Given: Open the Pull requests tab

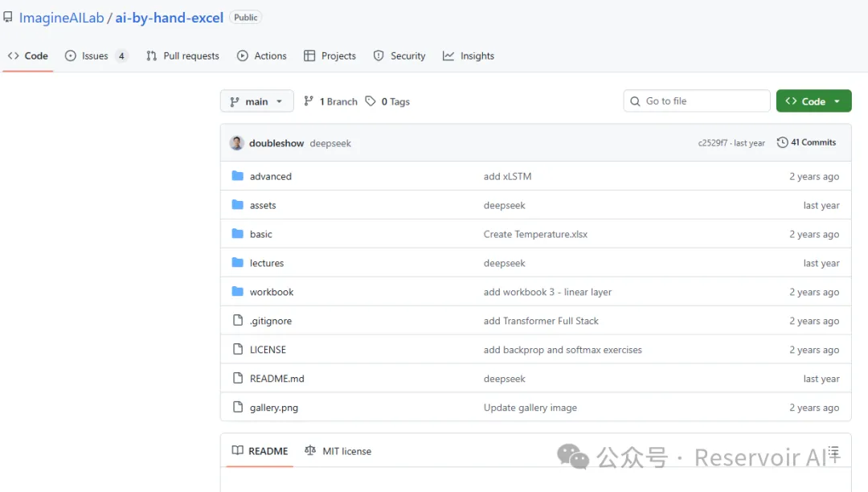Looking at the screenshot, I should point(182,56).
